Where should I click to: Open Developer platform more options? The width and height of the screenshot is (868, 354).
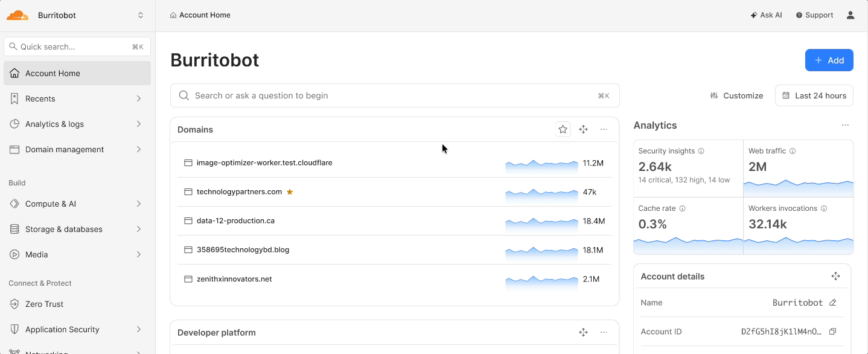coord(604,332)
